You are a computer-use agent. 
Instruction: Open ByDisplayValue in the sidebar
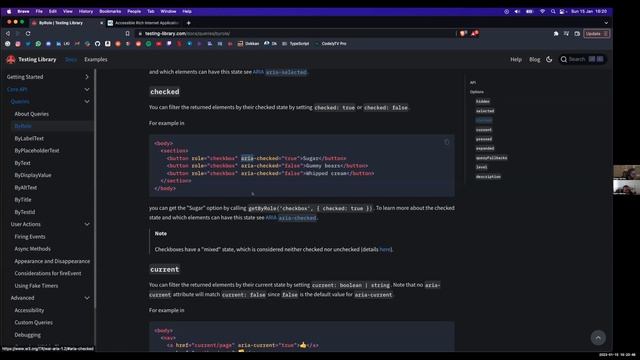[33, 175]
